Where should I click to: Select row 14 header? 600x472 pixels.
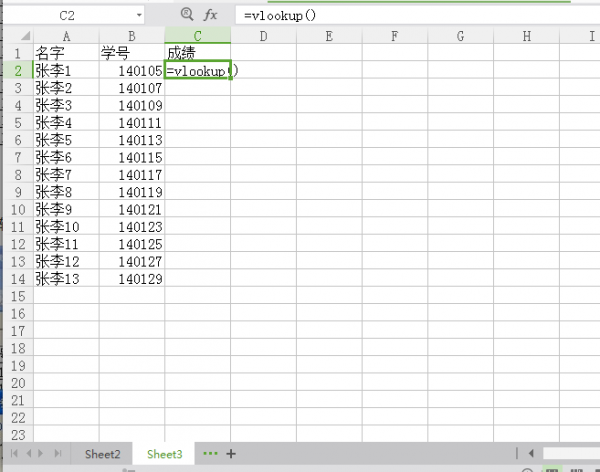coord(17,279)
